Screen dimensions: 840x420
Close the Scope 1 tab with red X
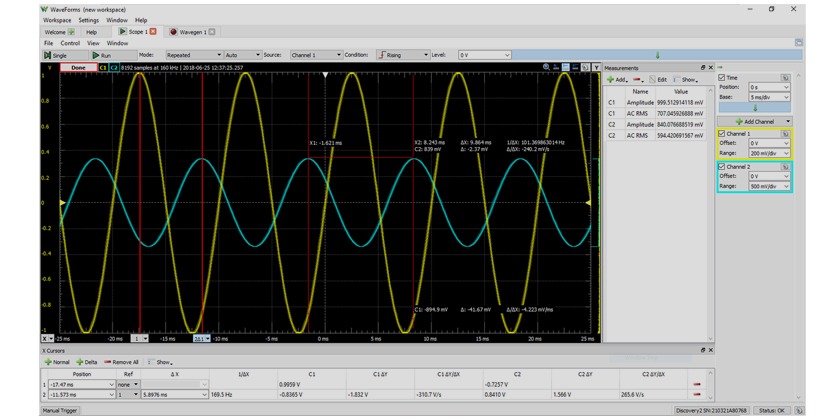point(153,32)
